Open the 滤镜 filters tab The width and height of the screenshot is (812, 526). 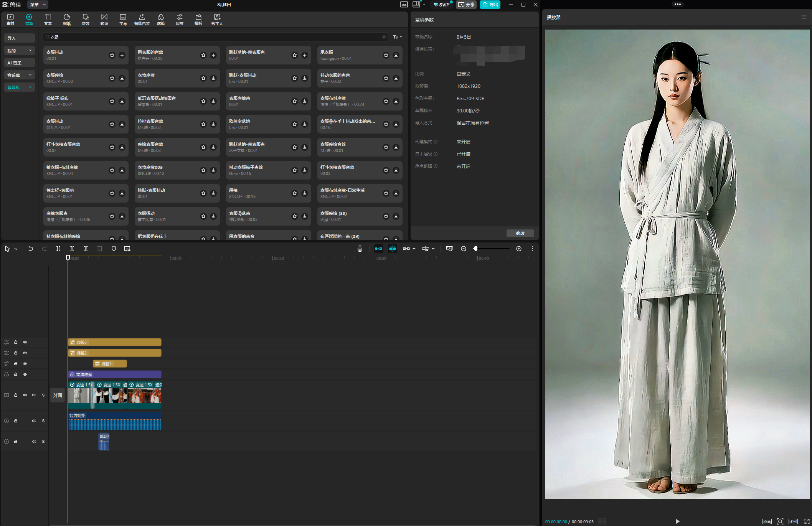[161, 20]
